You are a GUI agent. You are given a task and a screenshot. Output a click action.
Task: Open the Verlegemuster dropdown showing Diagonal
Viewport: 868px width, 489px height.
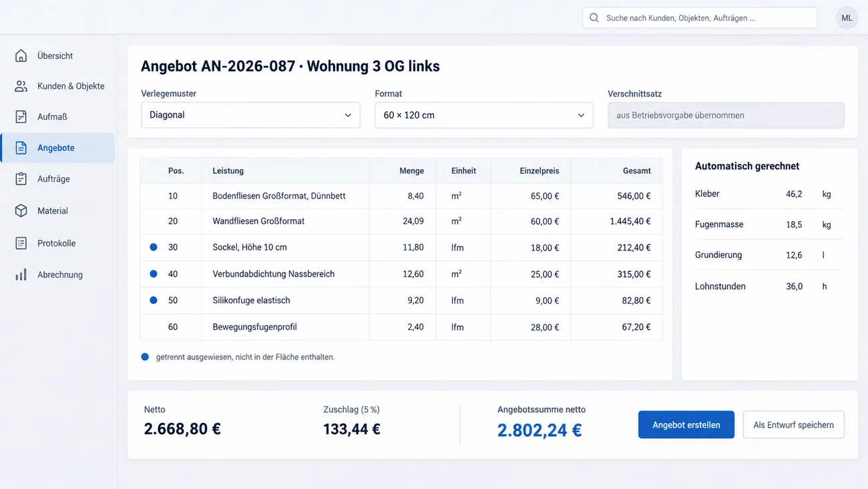click(x=250, y=115)
